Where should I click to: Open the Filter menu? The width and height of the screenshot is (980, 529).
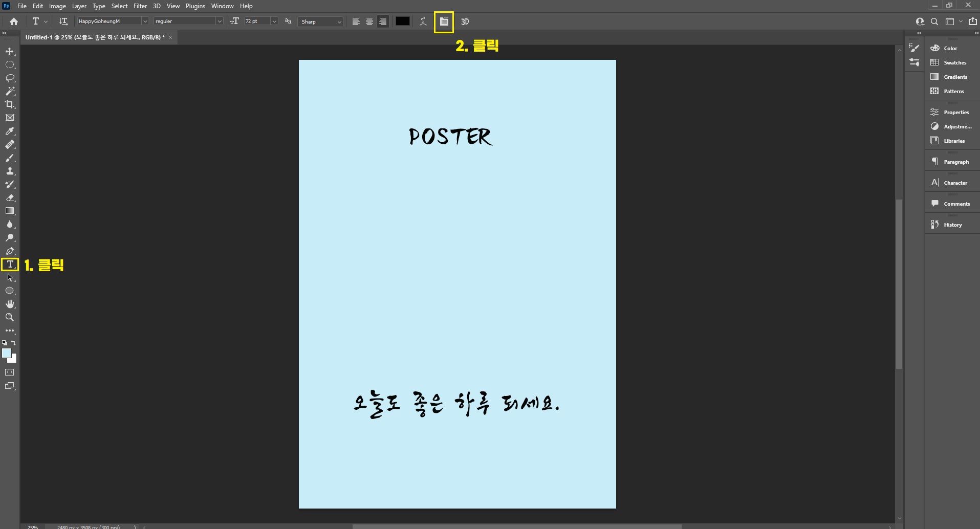point(140,6)
